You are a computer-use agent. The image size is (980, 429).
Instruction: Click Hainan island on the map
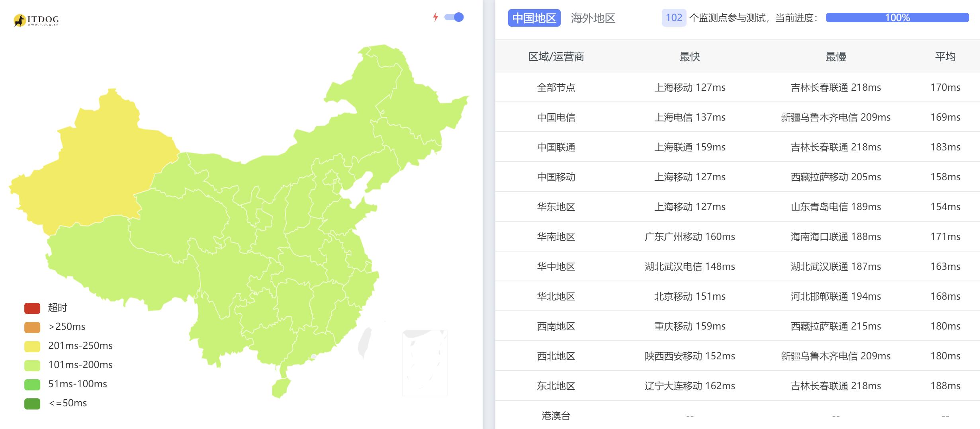coord(281,388)
